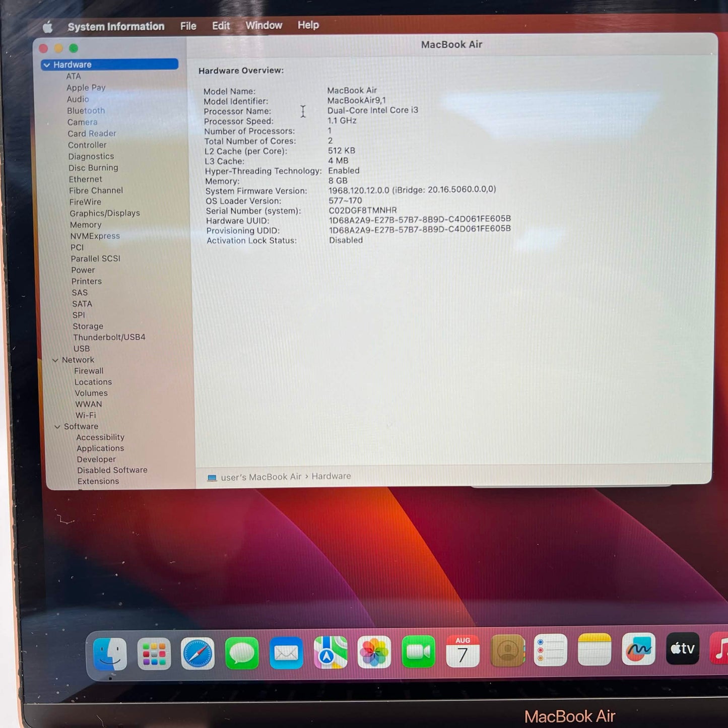Screen dimensions: 728x728
Task: Collapse the Network section chevron
Action: pyautogui.click(x=55, y=360)
